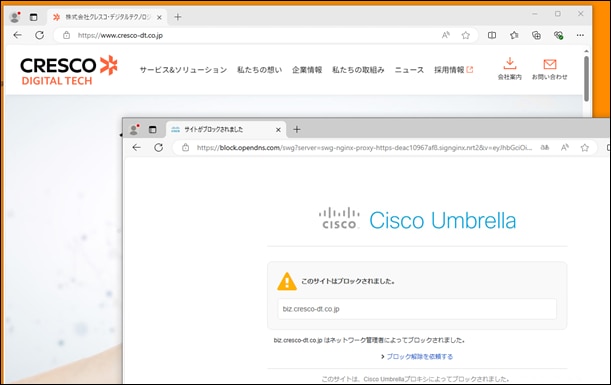Open tab actions menu in blocked-site window

[153, 129]
